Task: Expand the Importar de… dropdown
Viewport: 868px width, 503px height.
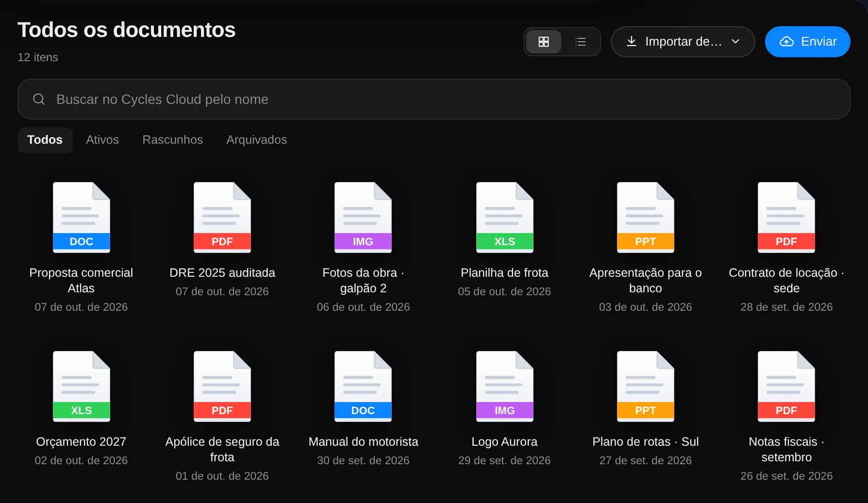Action: click(x=683, y=42)
